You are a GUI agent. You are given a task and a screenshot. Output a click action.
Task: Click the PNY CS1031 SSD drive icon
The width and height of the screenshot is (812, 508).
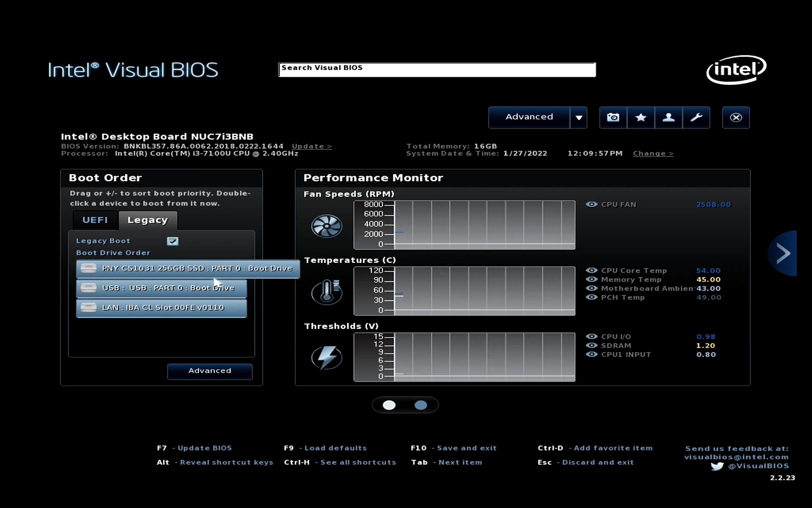coord(88,268)
